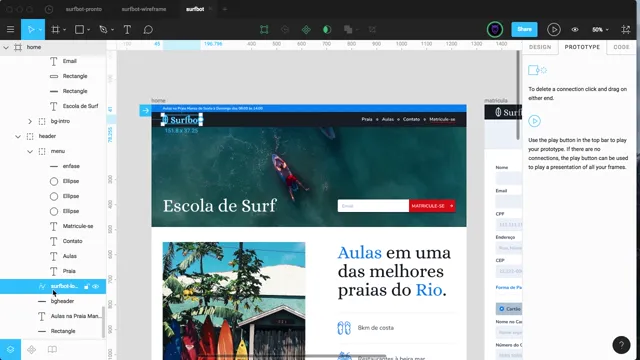The image size is (640, 360).
Task: Click Contato link in canvas header
Action: click(411, 120)
